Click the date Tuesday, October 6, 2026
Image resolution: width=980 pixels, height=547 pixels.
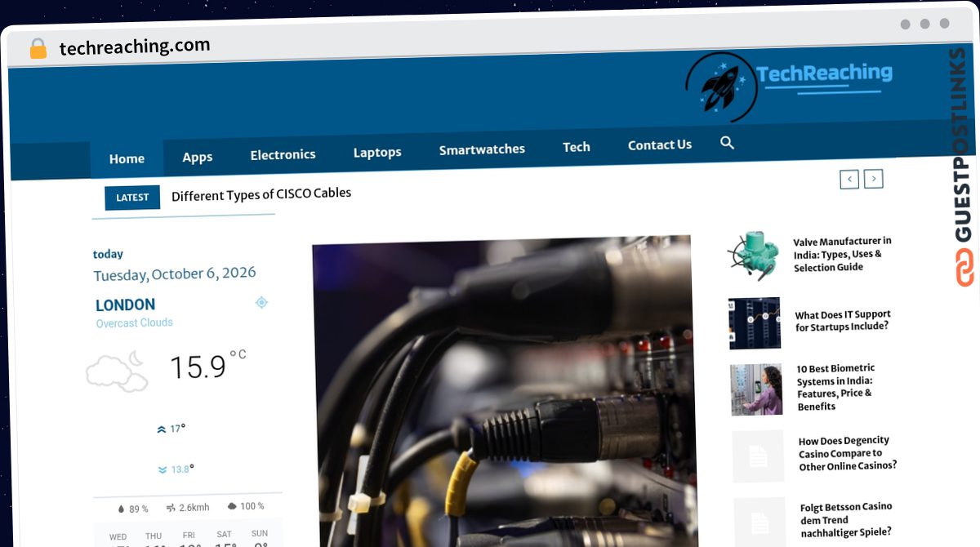[175, 274]
